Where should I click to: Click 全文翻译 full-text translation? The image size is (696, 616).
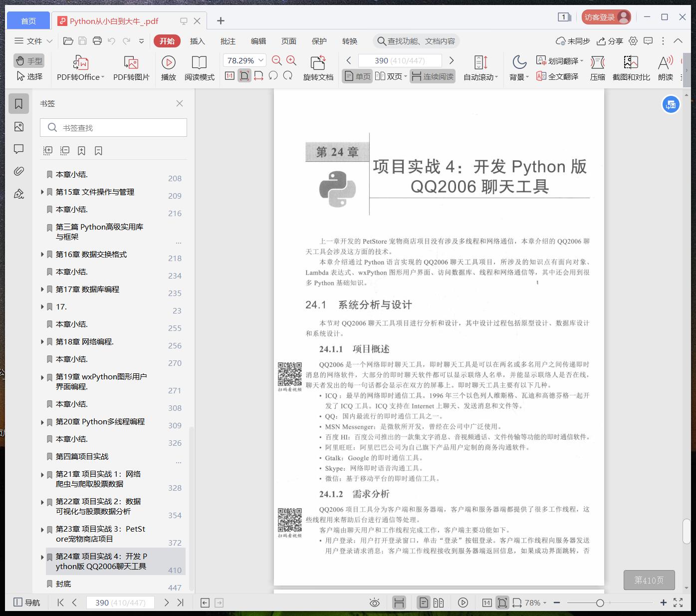tap(557, 76)
